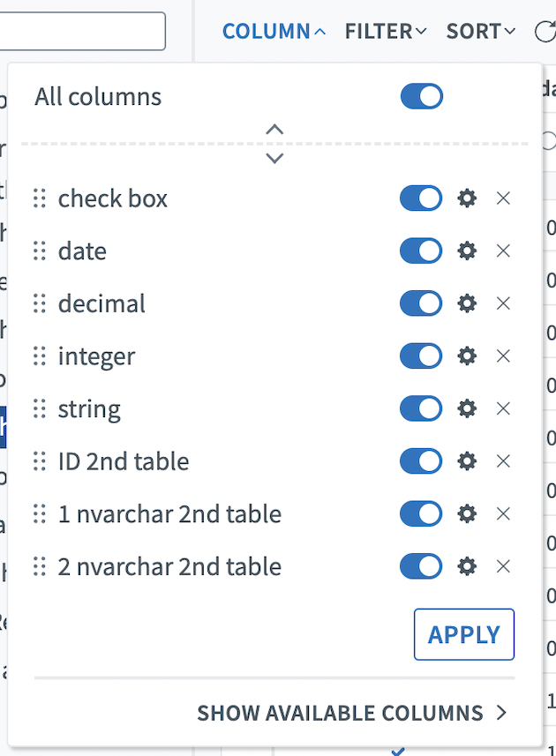Click the APPLY button

pyautogui.click(x=463, y=634)
